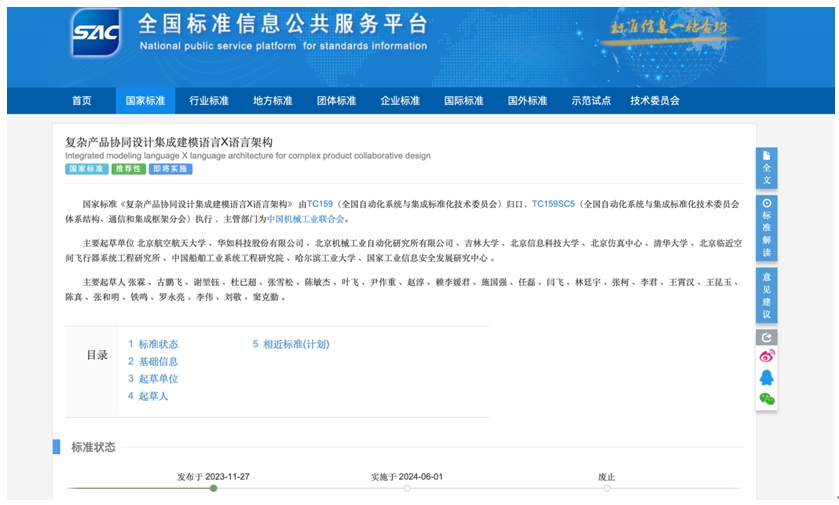839x505 pixels.
Task: Switch to 国际标准 navigation tab
Action: point(463,101)
